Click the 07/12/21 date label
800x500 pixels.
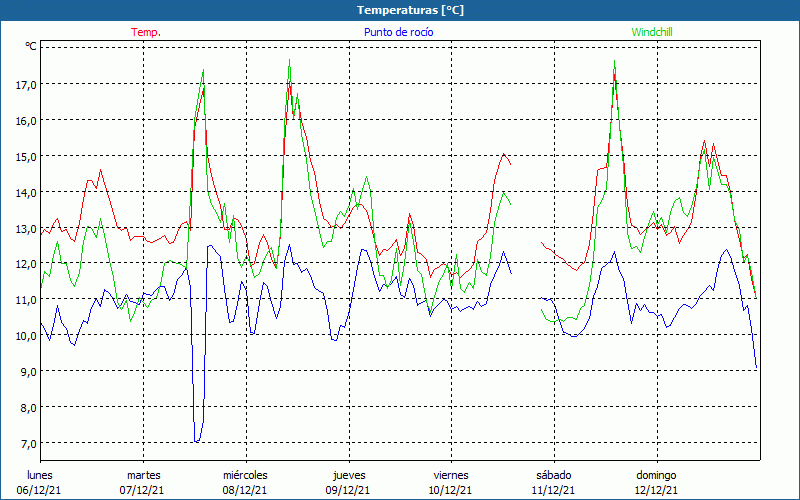click(x=142, y=490)
